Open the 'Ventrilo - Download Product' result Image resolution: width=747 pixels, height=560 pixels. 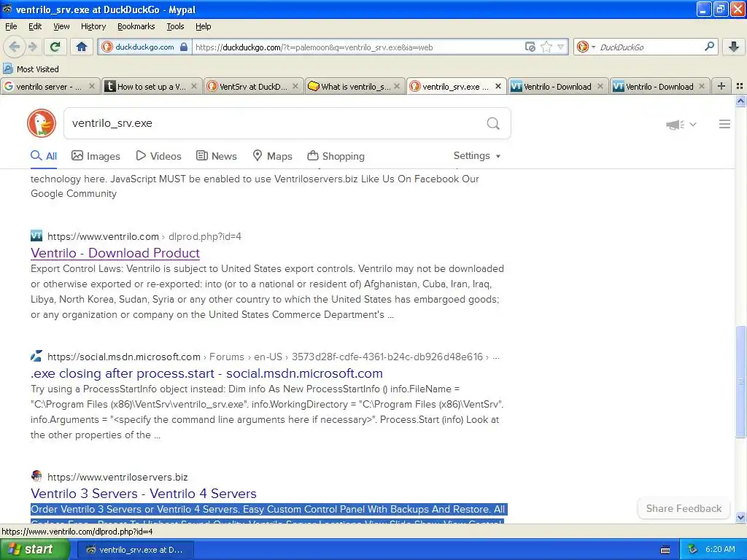115,253
